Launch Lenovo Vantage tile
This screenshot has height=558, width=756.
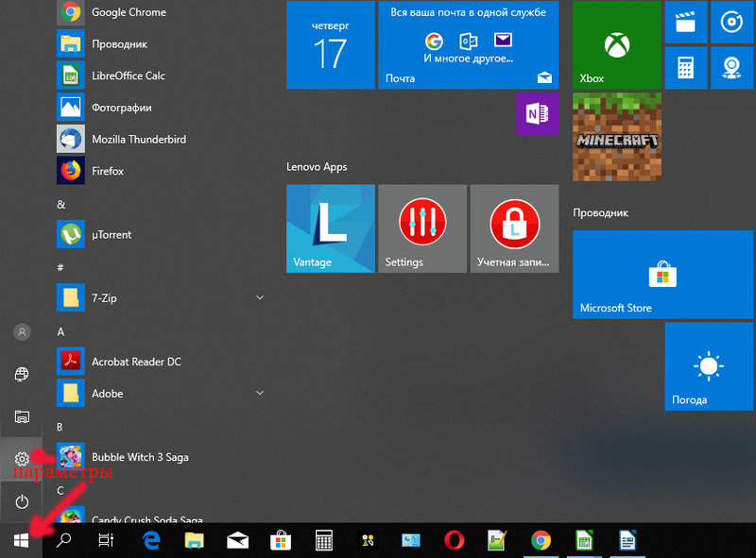(330, 228)
